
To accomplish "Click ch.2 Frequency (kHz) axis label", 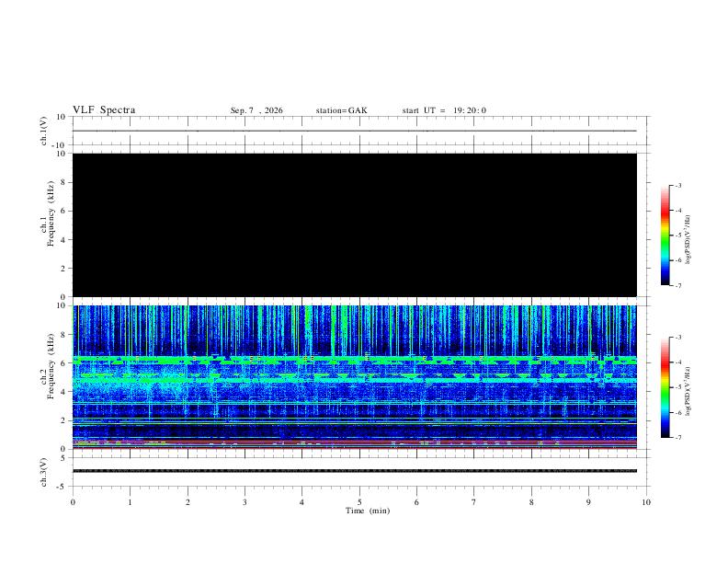I will (x=47, y=366).
